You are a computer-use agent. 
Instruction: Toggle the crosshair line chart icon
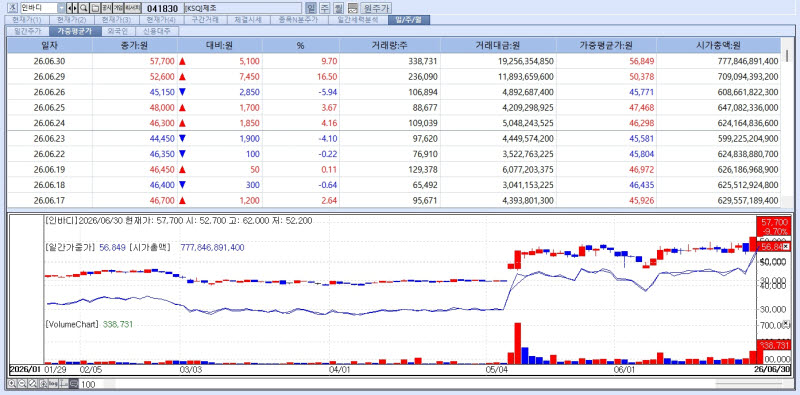[64, 384]
